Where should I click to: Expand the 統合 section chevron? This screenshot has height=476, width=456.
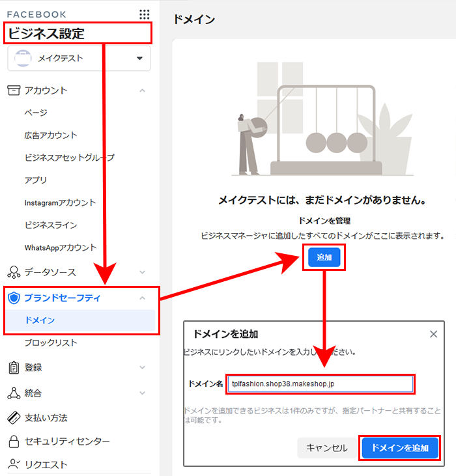click(x=142, y=393)
